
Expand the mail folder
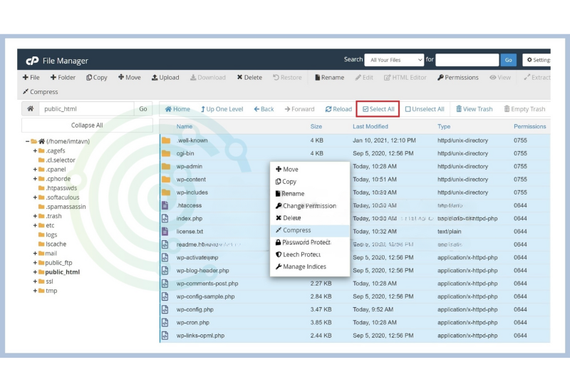pos(35,253)
